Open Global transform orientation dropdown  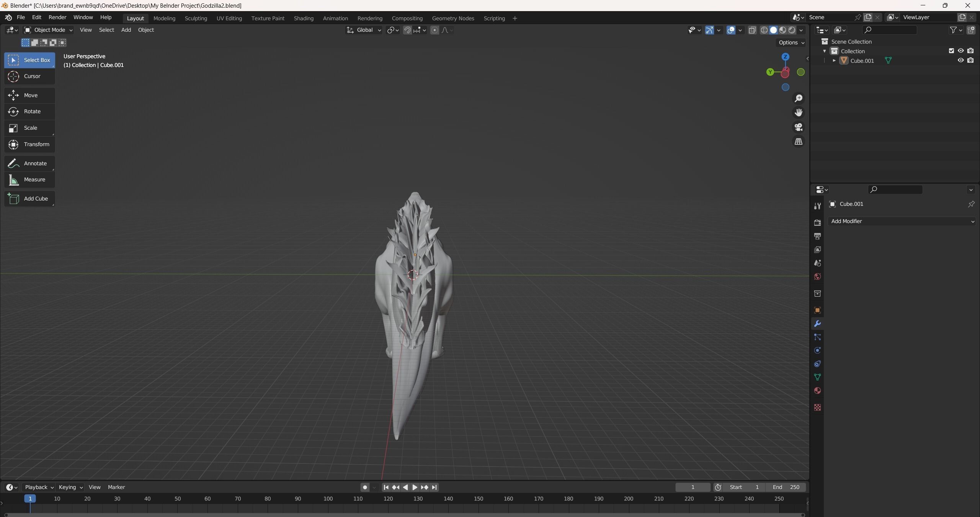click(364, 30)
